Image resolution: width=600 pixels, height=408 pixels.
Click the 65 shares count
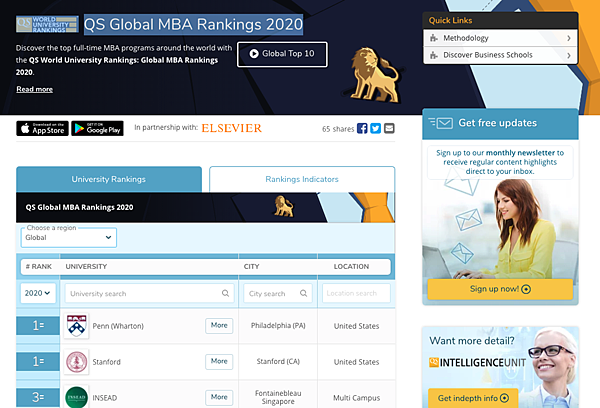[338, 129]
